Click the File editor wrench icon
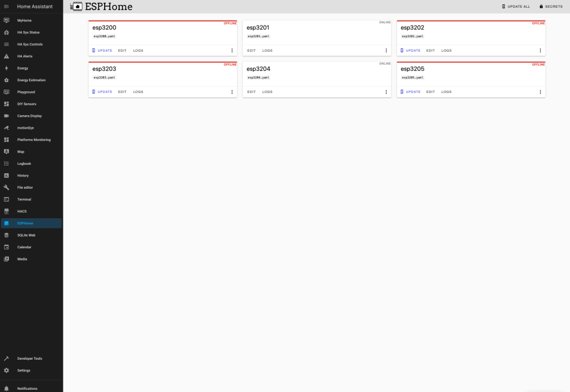Image resolution: width=570 pixels, height=392 pixels. [7, 188]
